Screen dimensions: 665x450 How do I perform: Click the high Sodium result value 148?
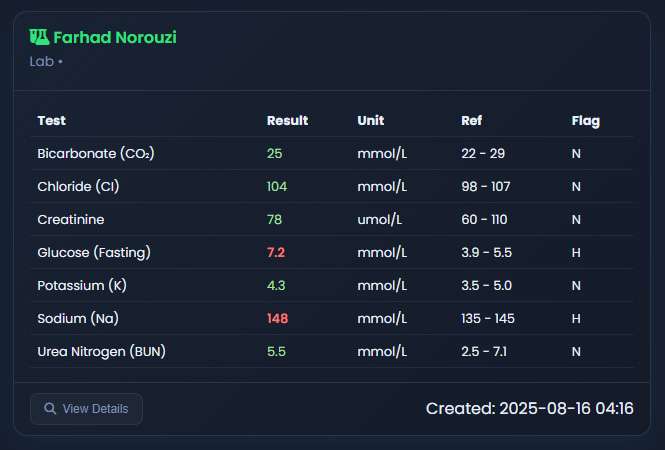pos(278,319)
